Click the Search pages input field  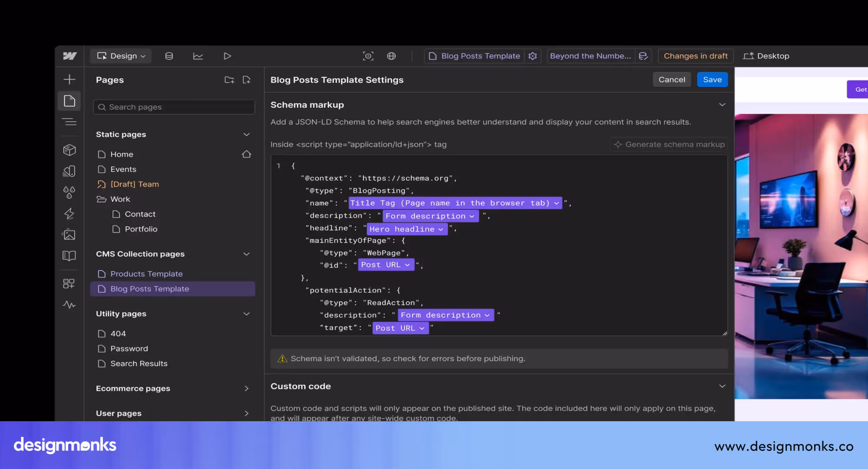tap(174, 107)
